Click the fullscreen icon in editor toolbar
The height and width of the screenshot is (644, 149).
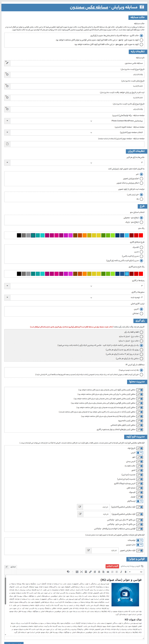click(x=81, y=572)
